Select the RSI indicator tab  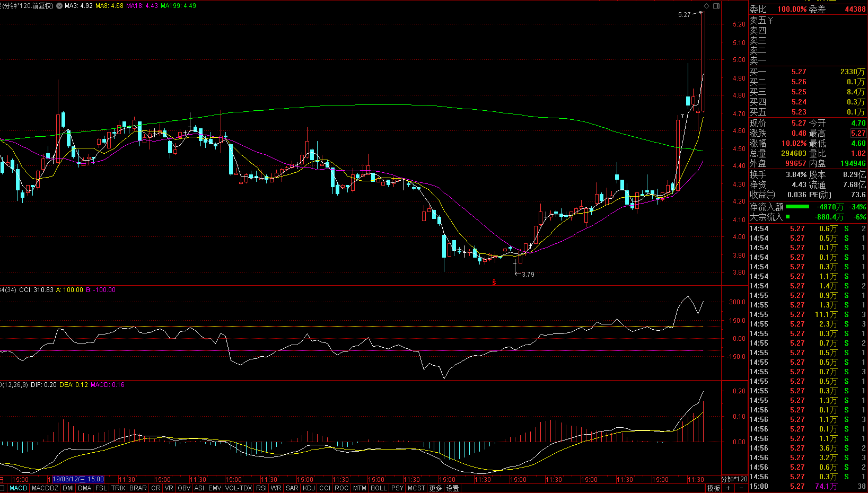pyautogui.click(x=261, y=488)
